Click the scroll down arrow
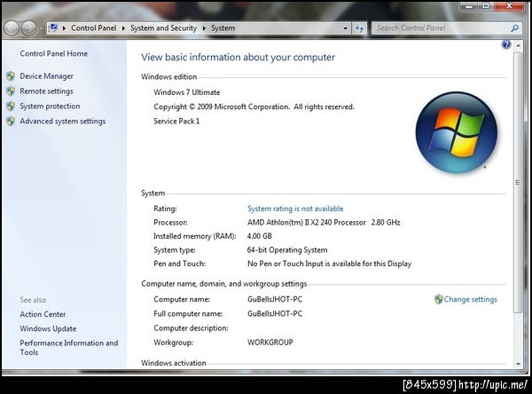This screenshot has height=394, width=532. [518, 364]
